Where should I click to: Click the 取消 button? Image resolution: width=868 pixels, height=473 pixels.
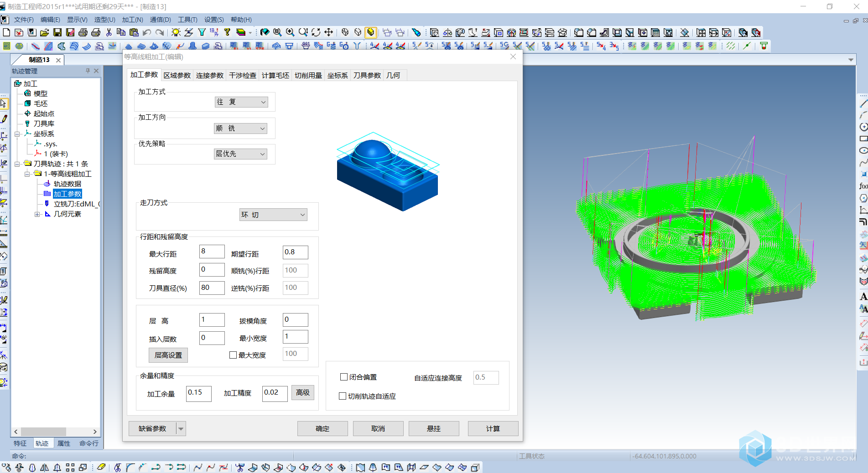(x=378, y=429)
